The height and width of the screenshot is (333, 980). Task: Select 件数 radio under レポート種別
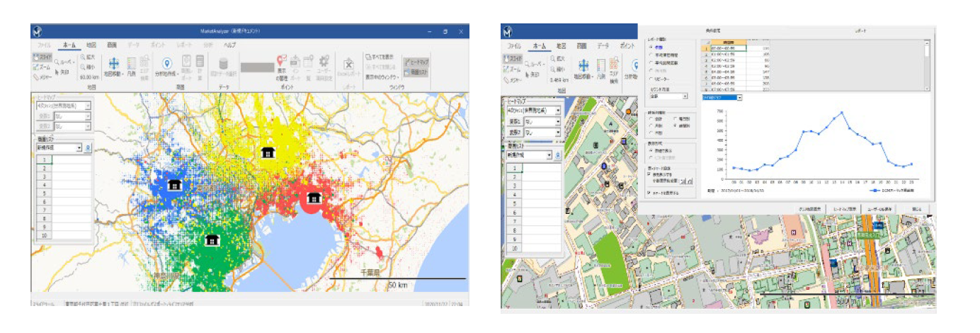651,47
